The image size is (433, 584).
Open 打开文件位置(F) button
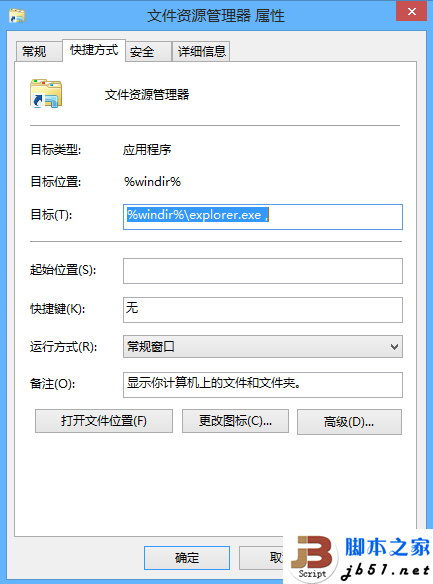(x=104, y=421)
